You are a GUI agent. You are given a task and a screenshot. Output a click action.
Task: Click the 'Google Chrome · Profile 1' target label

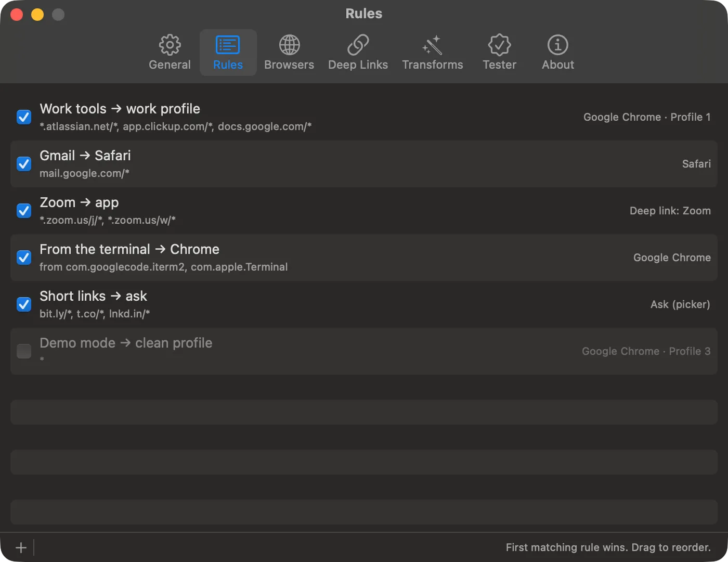pyautogui.click(x=647, y=117)
